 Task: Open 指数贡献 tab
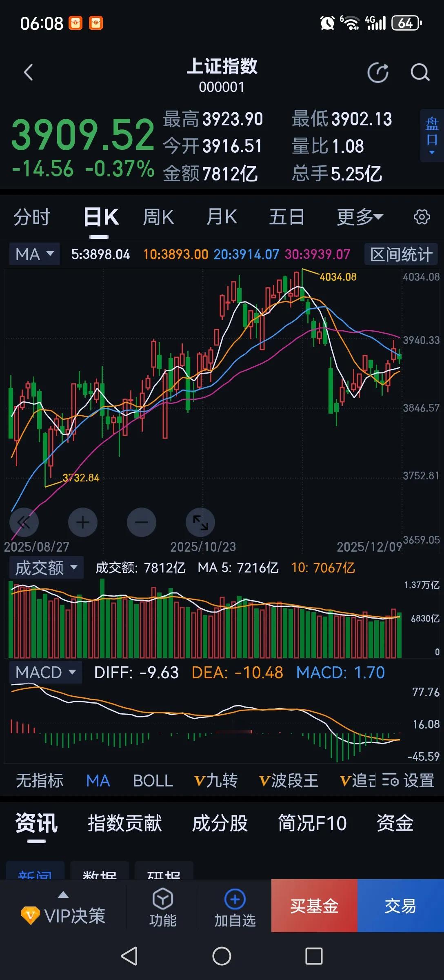125,823
